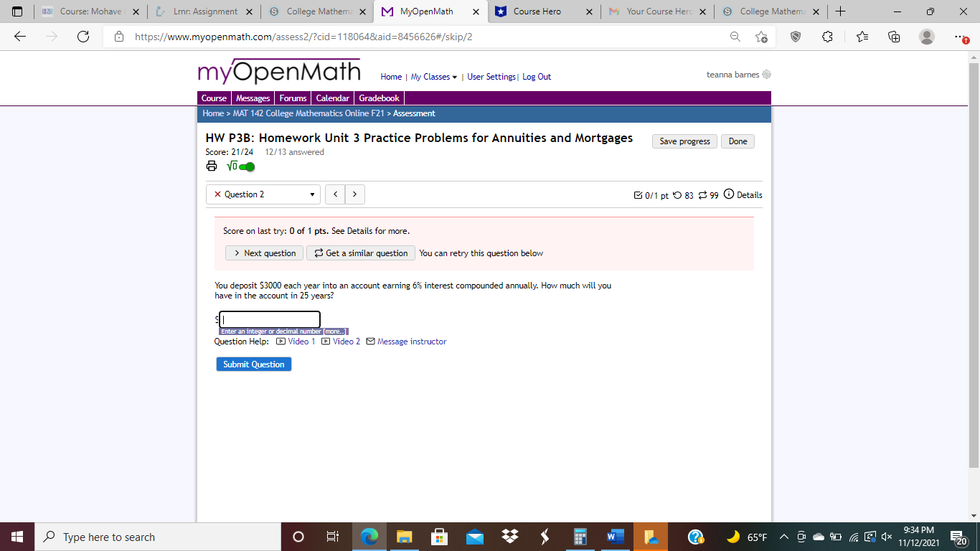Click the regenerate icon showing 99
The width and height of the screenshot is (980, 551).
[x=701, y=194]
